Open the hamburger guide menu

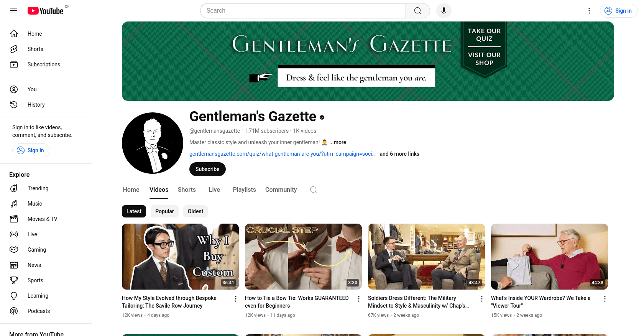pyautogui.click(x=14, y=11)
